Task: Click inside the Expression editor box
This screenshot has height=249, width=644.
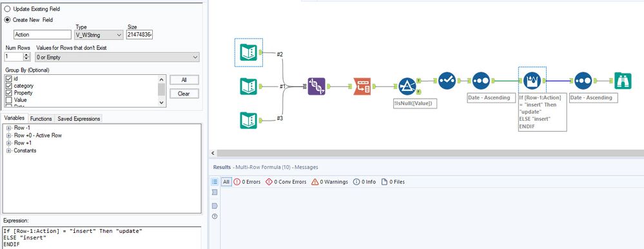Action: click(101, 237)
